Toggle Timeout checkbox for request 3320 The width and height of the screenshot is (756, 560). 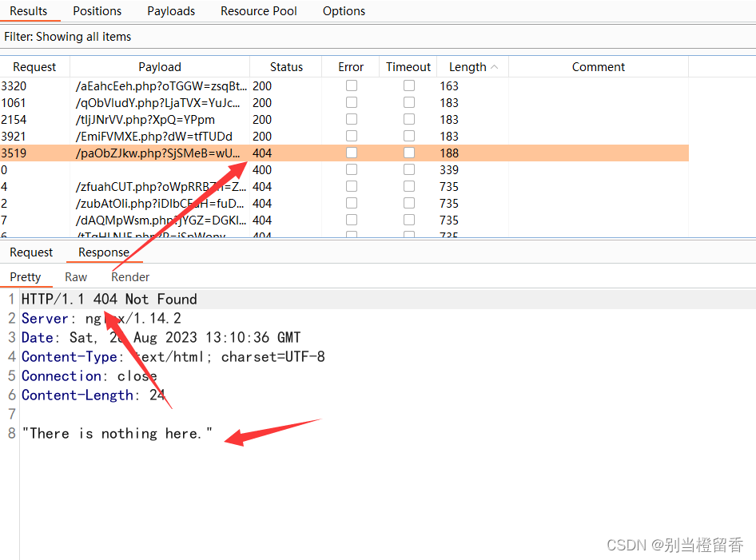click(409, 85)
